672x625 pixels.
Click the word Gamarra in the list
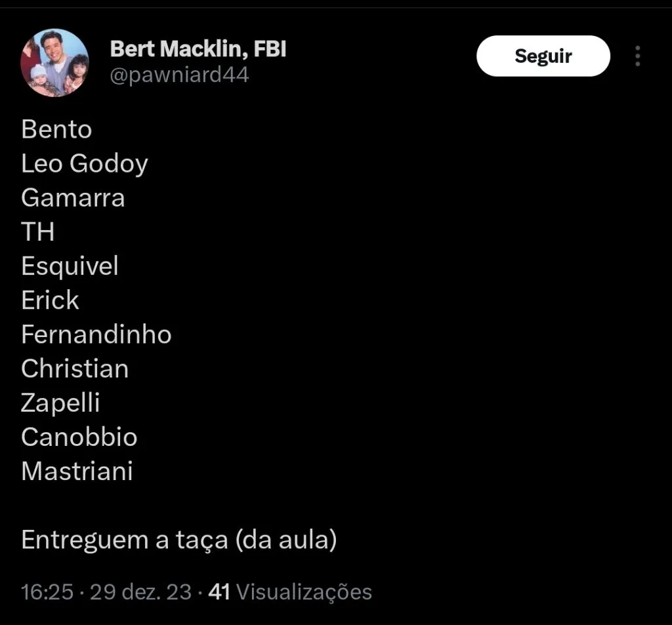[73, 197]
